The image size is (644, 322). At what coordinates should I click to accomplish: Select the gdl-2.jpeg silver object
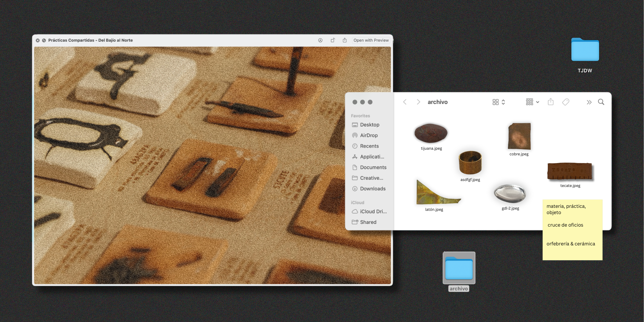[x=510, y=193]
